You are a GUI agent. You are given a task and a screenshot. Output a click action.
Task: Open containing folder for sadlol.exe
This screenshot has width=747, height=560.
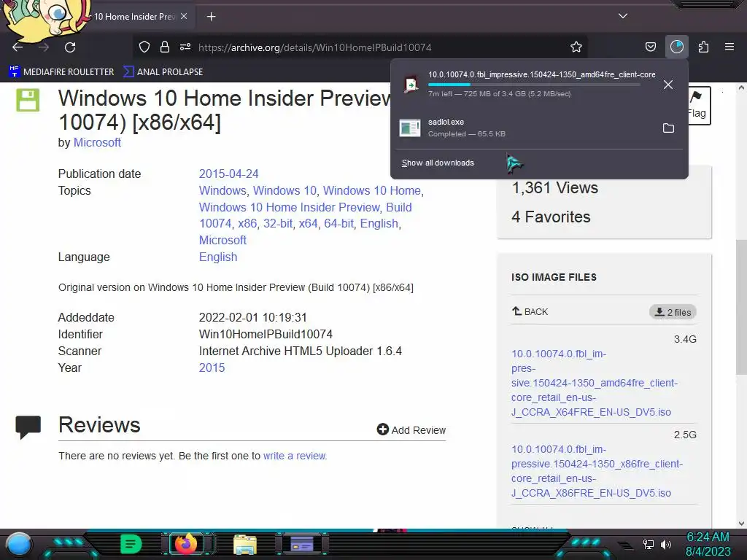click(668, 128)
